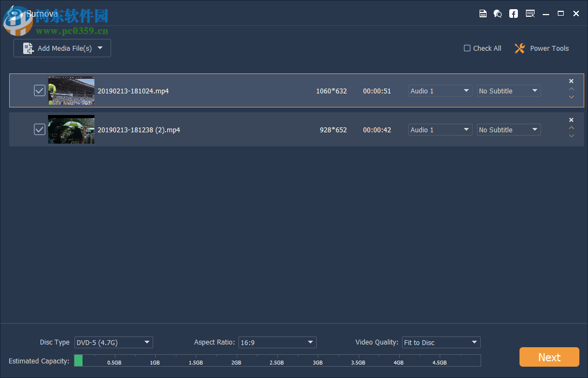Remove 20190213-181238 (2).mp4 with its X icon
Image resolution: width=588 pixels, height=378 pixels.
coord(571,120)
